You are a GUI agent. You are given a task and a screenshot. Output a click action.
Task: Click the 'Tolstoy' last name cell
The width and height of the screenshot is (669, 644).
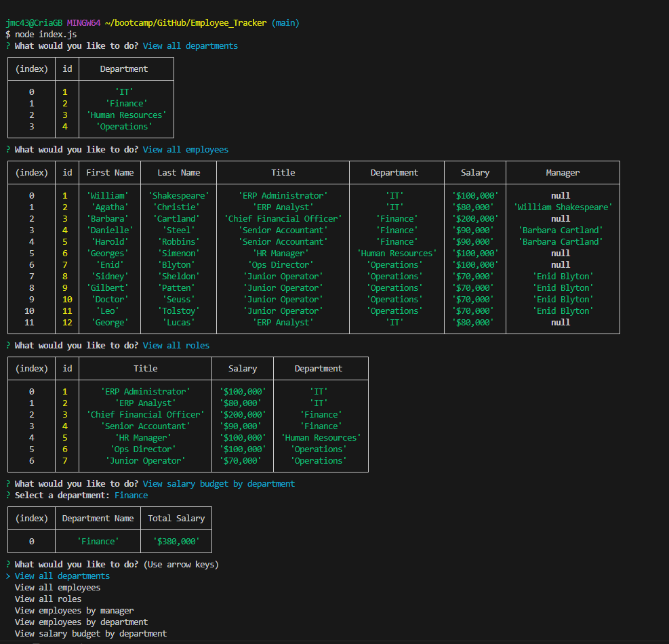pos(178,310)
